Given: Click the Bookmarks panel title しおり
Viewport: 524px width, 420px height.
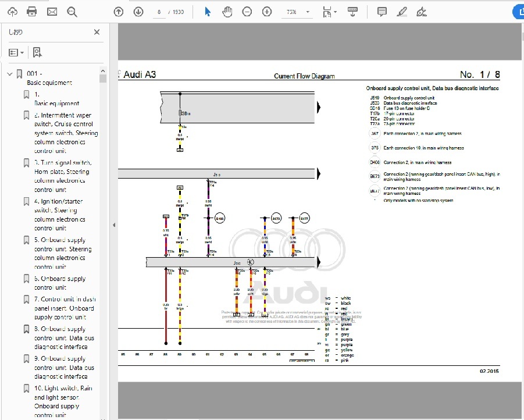Looking at the screenshot, I should [x=16, y=32].
